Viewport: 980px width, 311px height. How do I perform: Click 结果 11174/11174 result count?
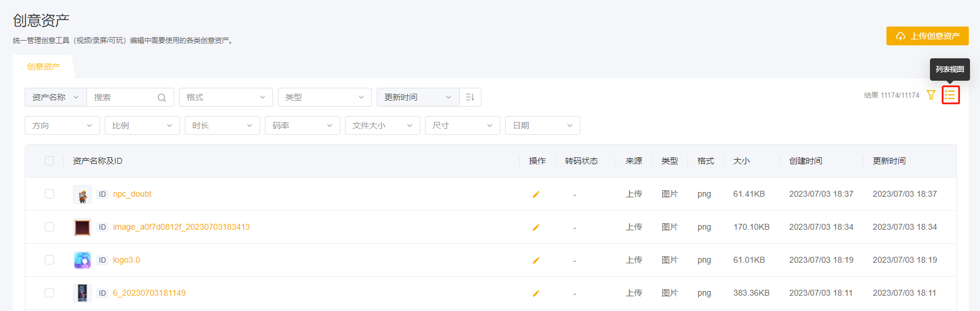click(892, 95)
